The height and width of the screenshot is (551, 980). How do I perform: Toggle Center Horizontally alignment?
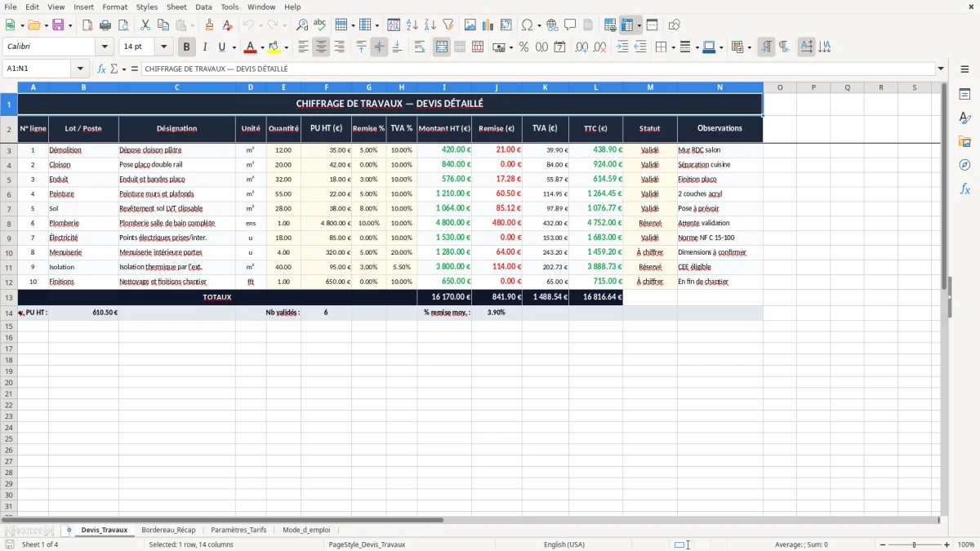(321, 47)
